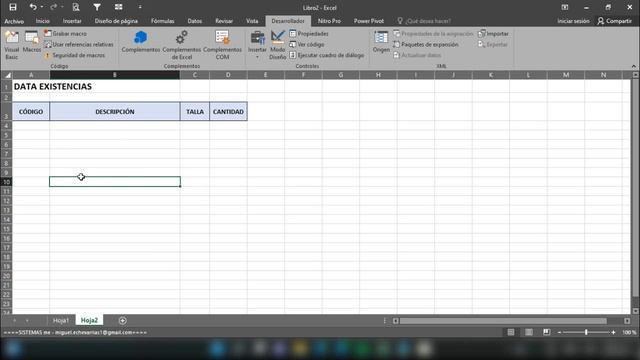640x360 pixels.
Task: Select row 15 header
Action: pos(6,229)
